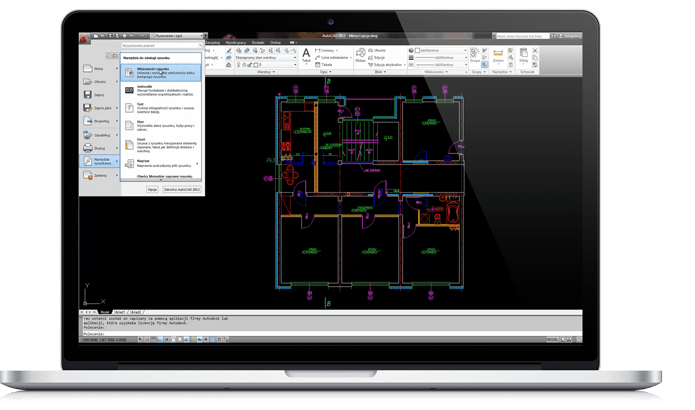Click the Wklej (Paste) tool
Viewport: 695px width, 410px height.
click(523, 55)
